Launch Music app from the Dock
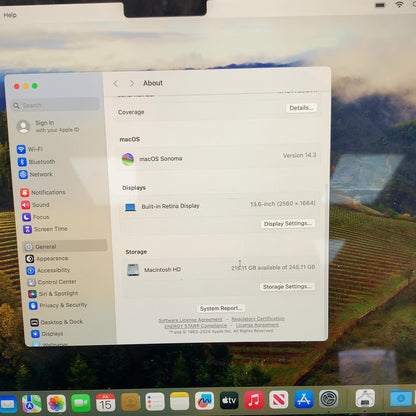 pos(254,400)
